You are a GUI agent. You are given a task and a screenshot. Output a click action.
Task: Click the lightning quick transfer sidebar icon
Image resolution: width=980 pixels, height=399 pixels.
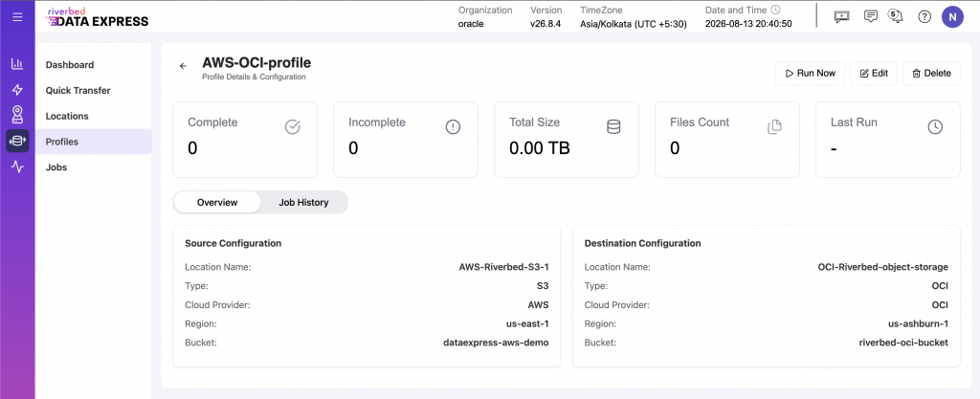[x=17, y=89]
